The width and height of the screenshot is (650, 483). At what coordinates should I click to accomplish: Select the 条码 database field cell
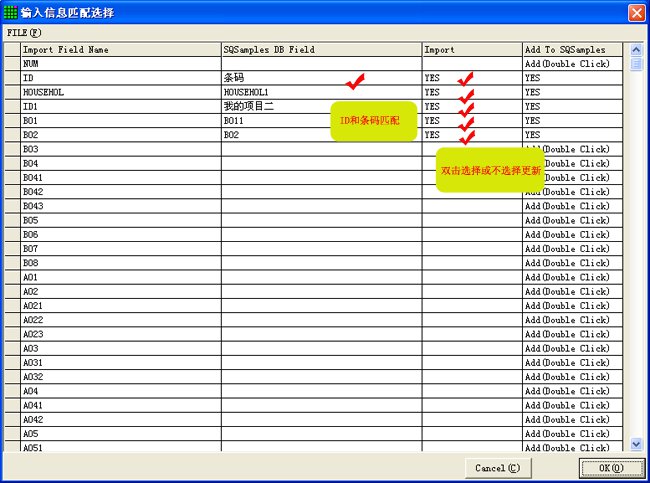tap(320, 77)
